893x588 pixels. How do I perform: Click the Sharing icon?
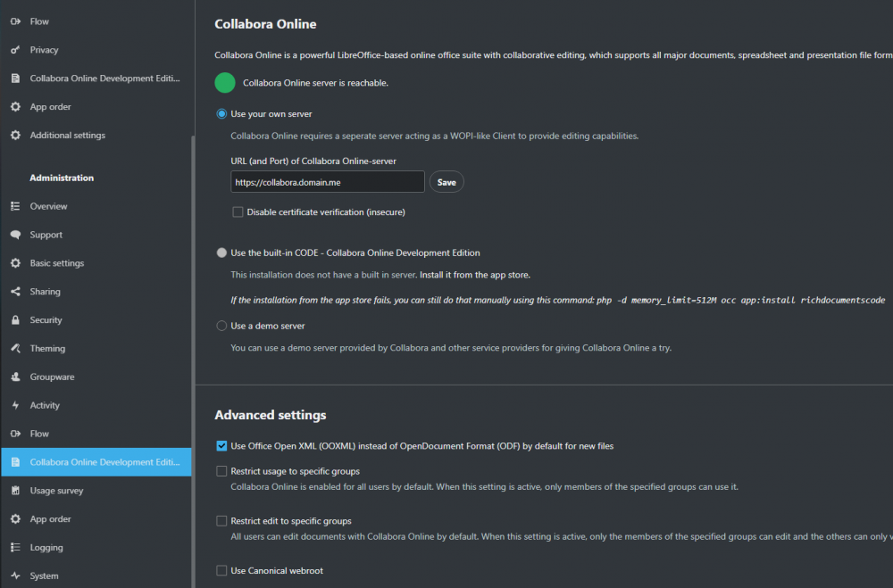[15, 292]
